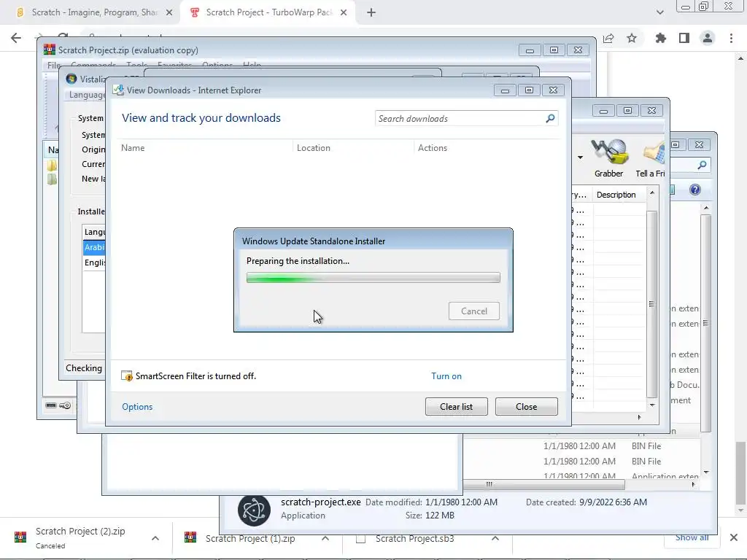Click the Clear list button
The width and height of the screenshot is (747, 560).
coord(457,407)
